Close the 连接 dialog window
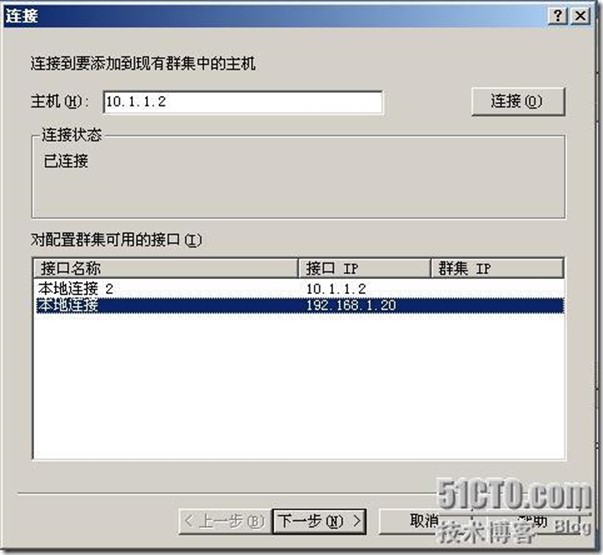 580,16
